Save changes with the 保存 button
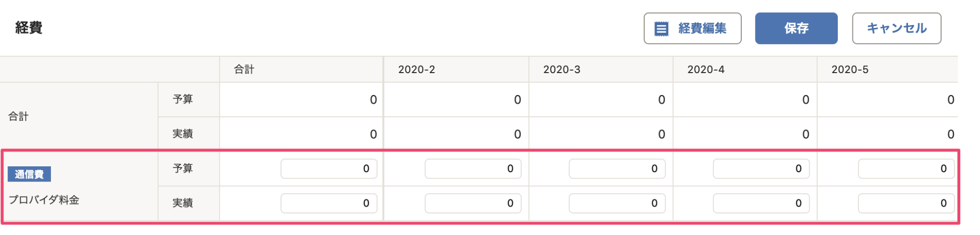 796,28
